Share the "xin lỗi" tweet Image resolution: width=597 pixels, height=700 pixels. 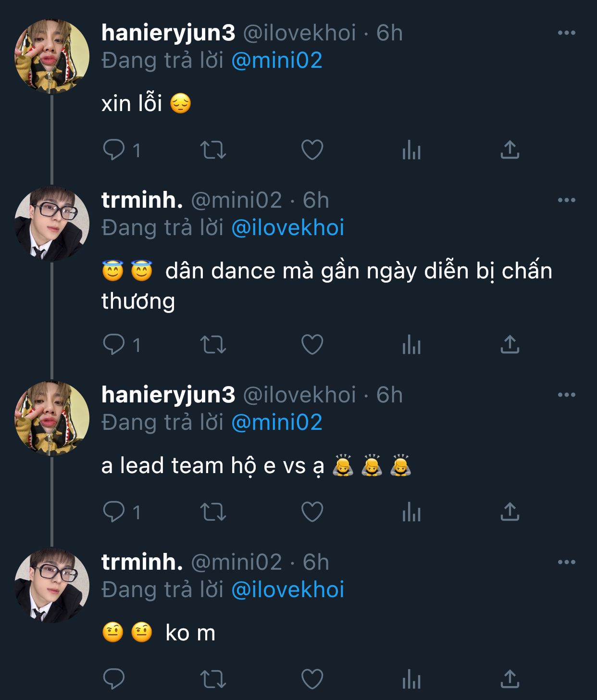pyautogui.click(x=510, y=150)
